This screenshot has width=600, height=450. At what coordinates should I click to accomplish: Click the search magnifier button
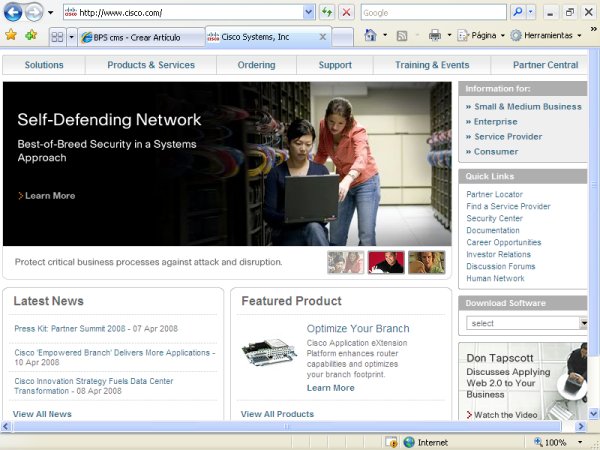tap(517, 13)
